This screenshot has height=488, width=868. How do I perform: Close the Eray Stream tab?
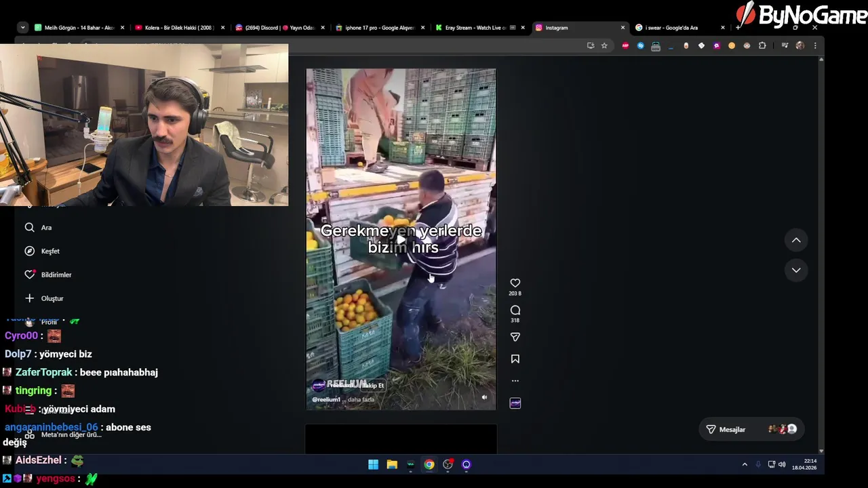tap(523, 28)
